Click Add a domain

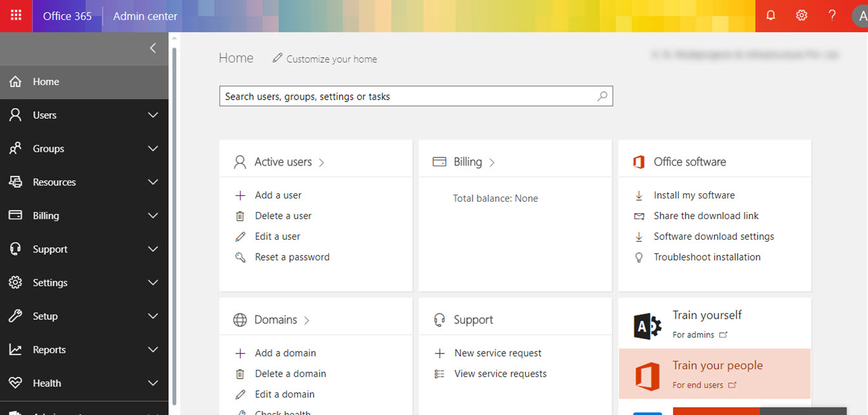pos(285,353)
